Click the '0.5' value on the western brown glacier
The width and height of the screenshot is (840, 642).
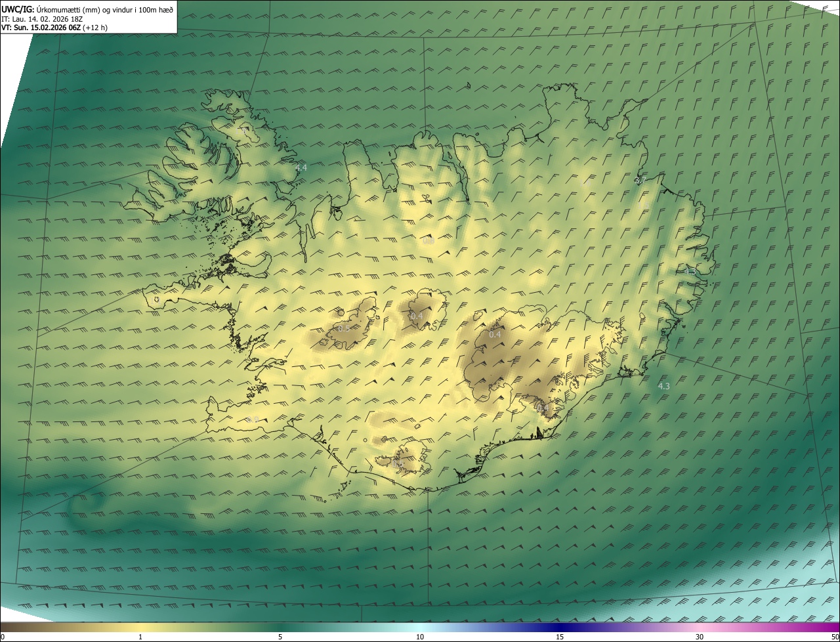pos(343,328)
